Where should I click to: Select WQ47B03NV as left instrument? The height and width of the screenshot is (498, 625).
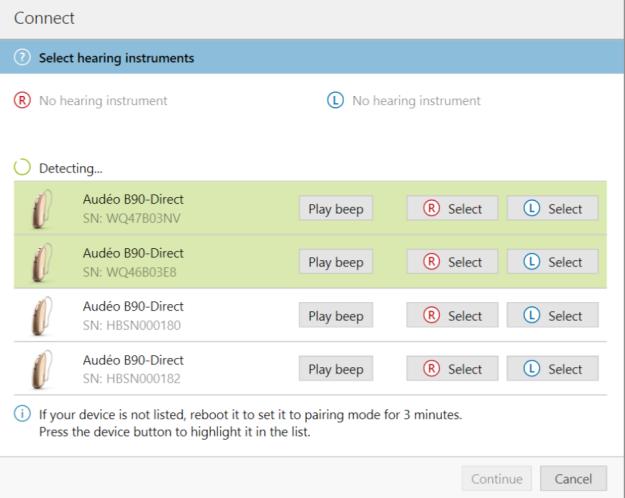click(552, 208)
